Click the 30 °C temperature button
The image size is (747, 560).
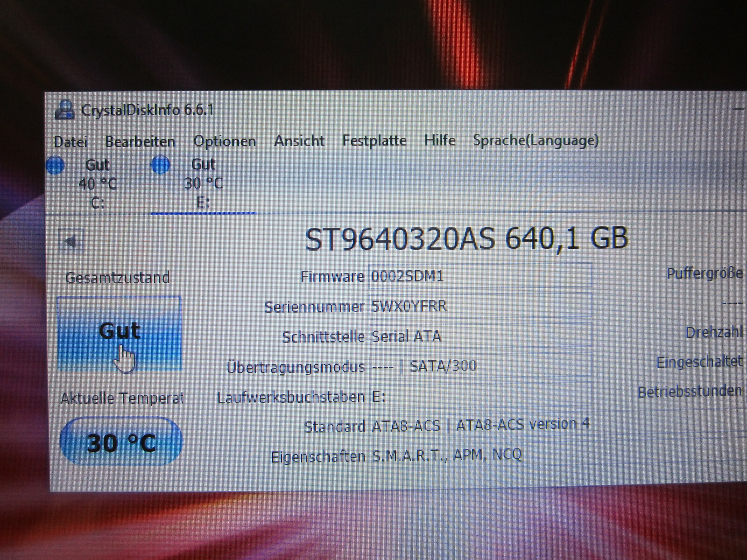(121, 441)
